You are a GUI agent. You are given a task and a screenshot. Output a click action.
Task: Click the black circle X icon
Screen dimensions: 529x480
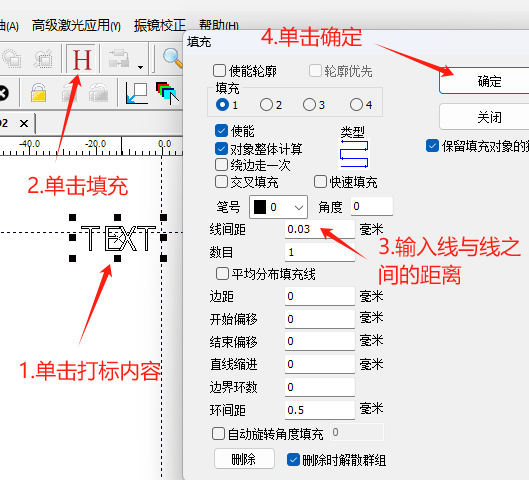tap(3, 93)
